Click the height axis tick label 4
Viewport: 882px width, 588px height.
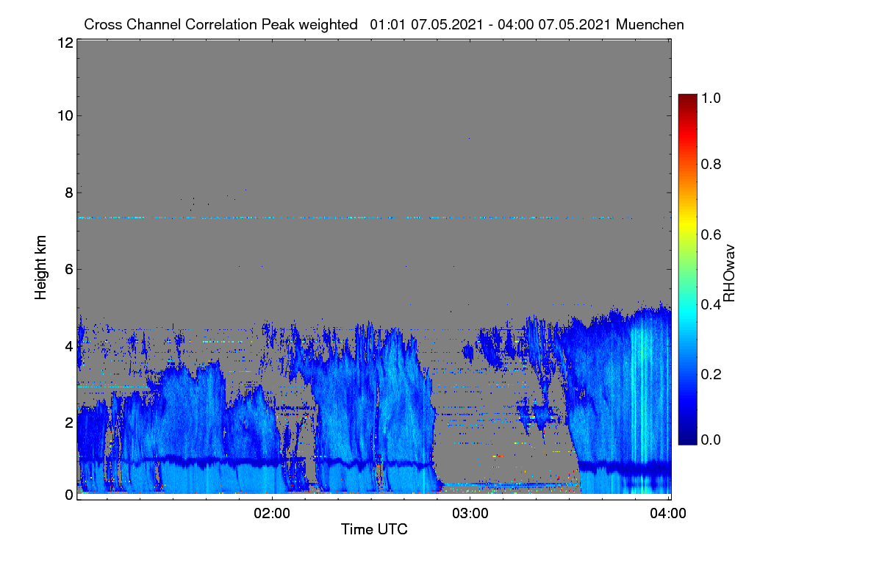(68, 345)
